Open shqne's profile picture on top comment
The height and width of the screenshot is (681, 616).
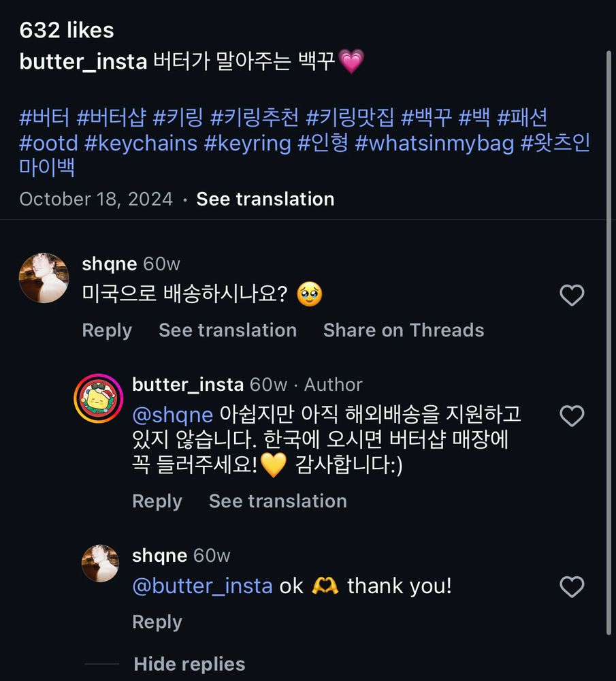(x=44, y=278)
